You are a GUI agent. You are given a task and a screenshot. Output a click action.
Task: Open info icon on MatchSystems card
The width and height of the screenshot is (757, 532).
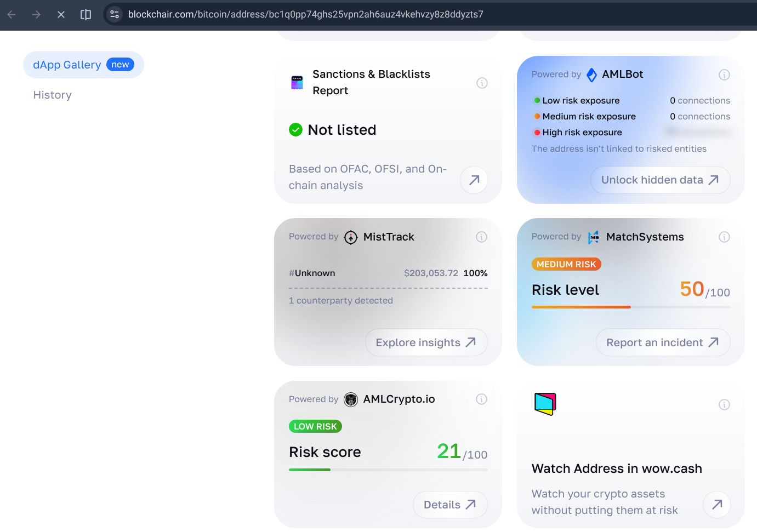724,237
